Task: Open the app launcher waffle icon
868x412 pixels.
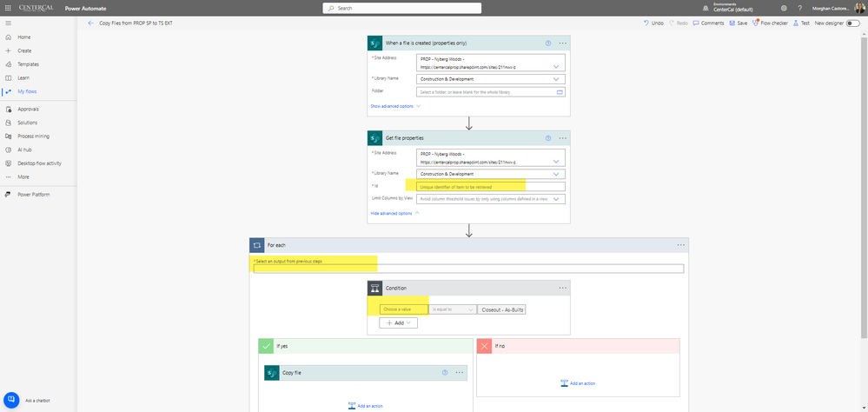Action: (8, 9)
